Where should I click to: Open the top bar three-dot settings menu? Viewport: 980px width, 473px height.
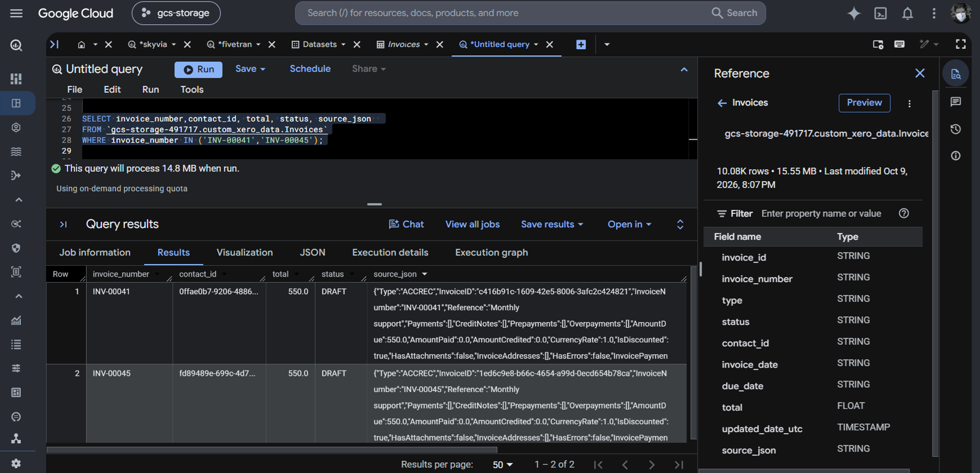tap(934, 13)
